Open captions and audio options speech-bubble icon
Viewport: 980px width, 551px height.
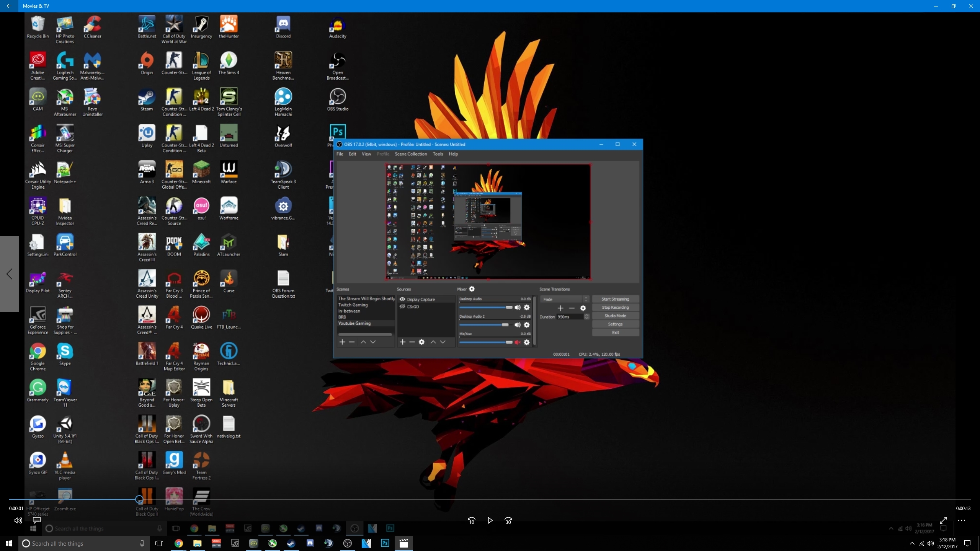tap(37, 520)
